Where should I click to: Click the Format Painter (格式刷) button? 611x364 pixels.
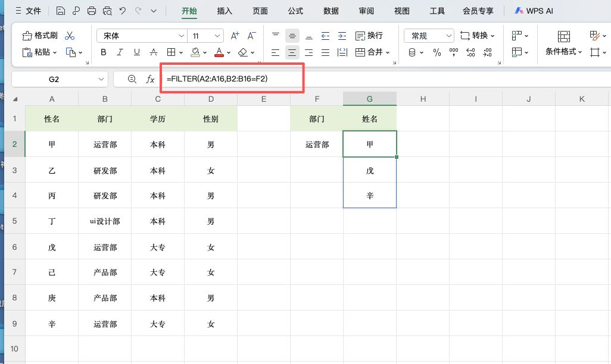40,36
